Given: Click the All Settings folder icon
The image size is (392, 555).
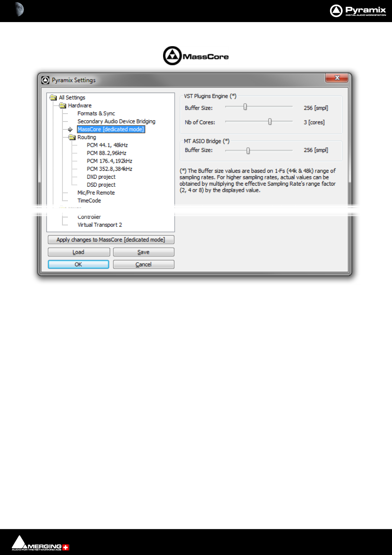Looking at the screenshot, I should (53, 98).
